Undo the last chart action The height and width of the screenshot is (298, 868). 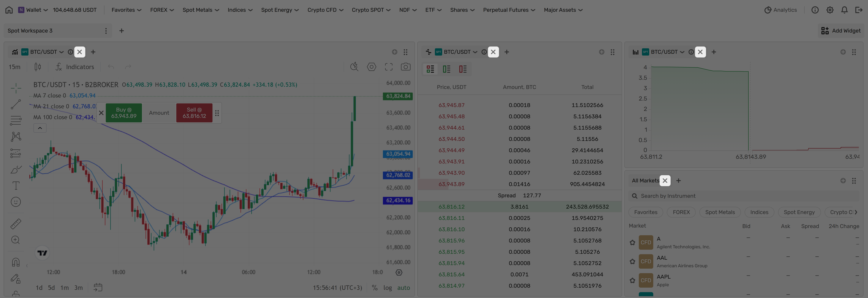(x=111, y=67)
